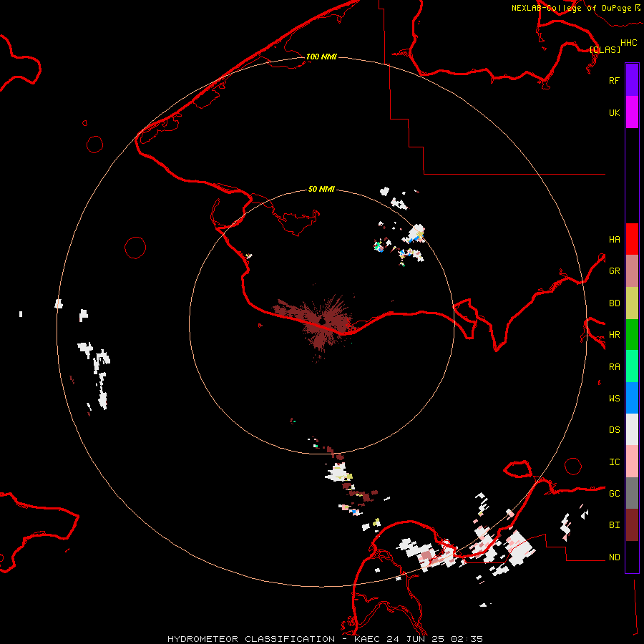Click the KAEC radar site identifier
The width and height of the screenshot is (644, 644).
(x=369, y=639)
